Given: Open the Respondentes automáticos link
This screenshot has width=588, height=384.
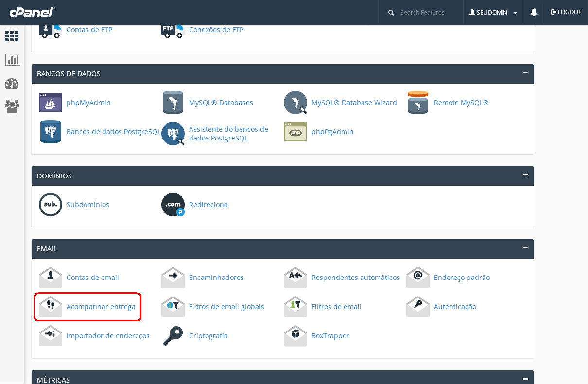Looking at the screenshot, I should [x=356, y=278].
